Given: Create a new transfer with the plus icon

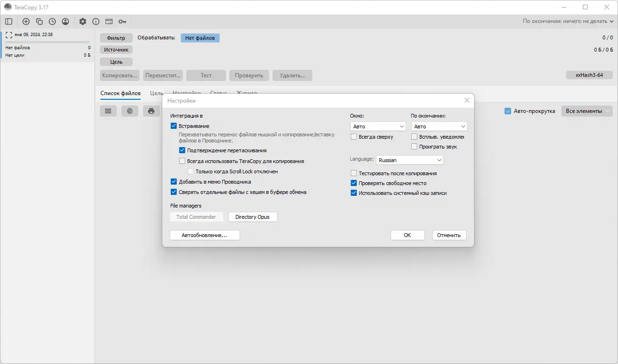Looking at the screenshot, I should tap(26, 22).
